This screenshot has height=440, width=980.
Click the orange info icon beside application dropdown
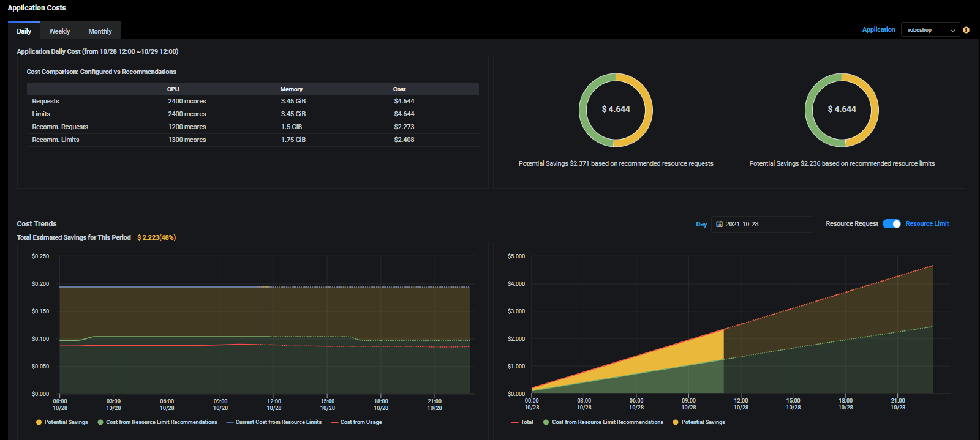click(x=966, y=30)
